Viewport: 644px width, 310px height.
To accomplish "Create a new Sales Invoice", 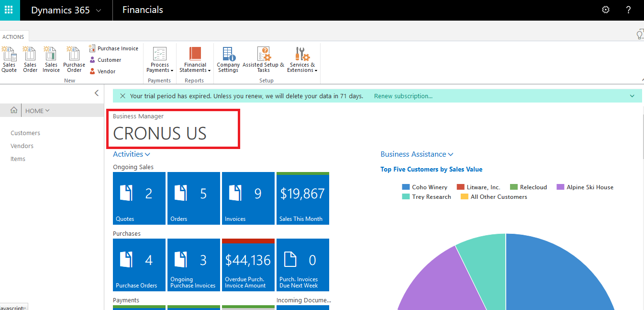I will 51,60.
